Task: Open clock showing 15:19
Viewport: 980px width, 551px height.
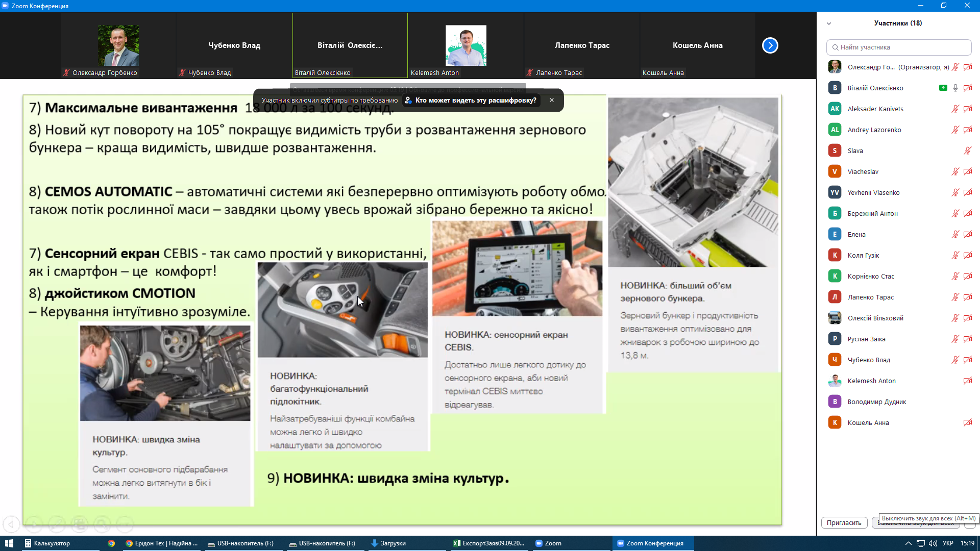Action: [967, 543]
